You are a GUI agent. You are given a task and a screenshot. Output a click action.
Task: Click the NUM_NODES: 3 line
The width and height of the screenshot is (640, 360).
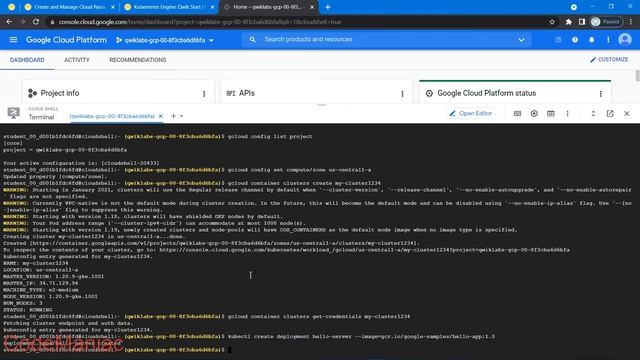click(22, 303)
